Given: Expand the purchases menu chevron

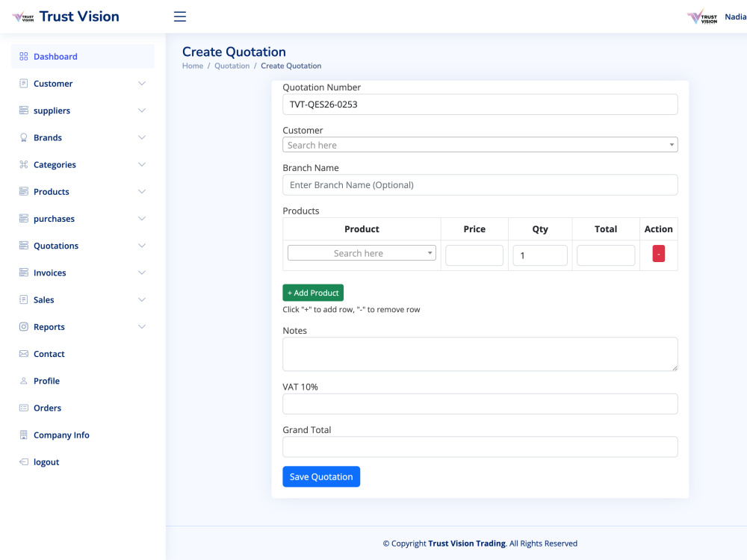Looking at the screenshot, I should (x=141, y=219).
